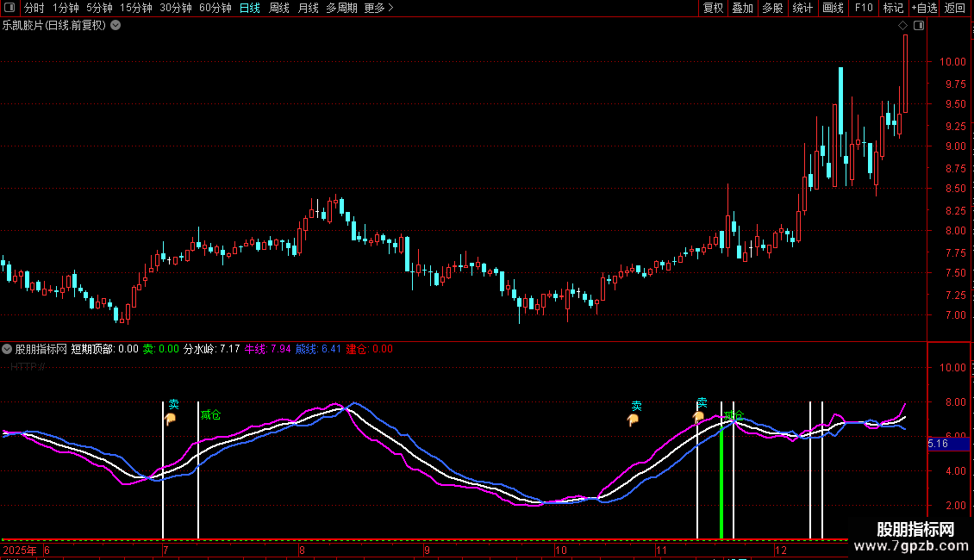Select the 日线 daily period
974x560 pixels.
click(250, 8)
